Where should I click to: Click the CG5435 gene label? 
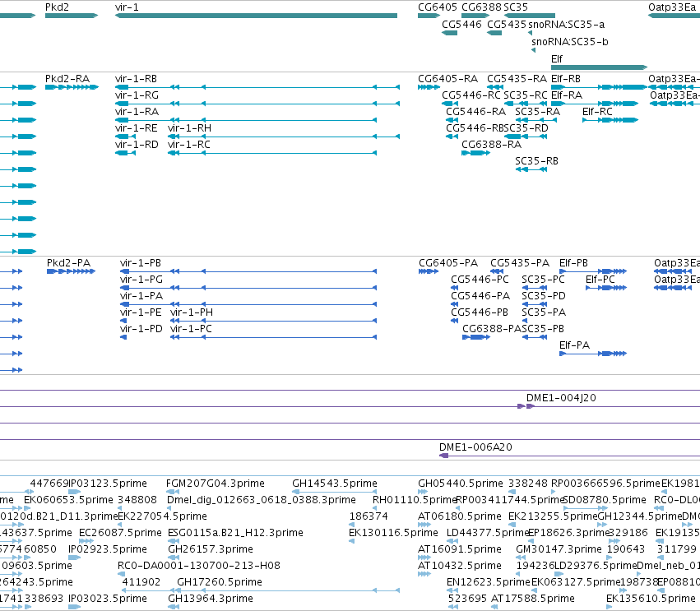click(x=507, y=25)
